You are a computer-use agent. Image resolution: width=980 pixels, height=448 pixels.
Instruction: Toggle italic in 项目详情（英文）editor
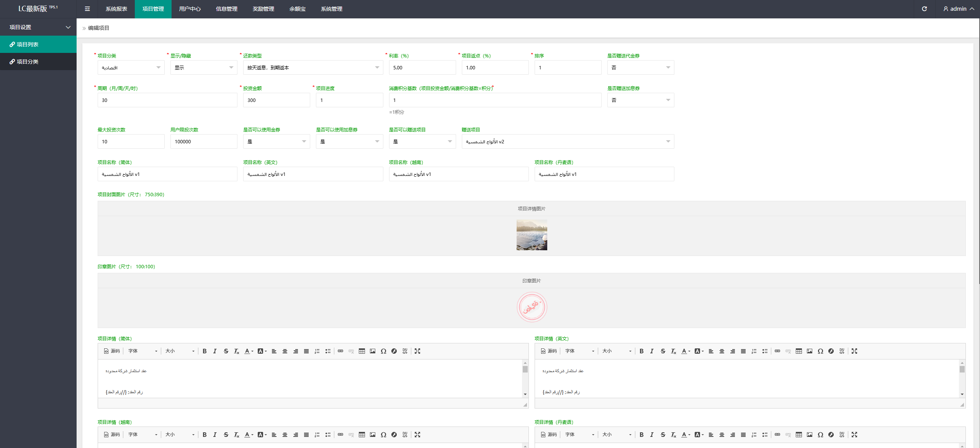click(652, 351)
